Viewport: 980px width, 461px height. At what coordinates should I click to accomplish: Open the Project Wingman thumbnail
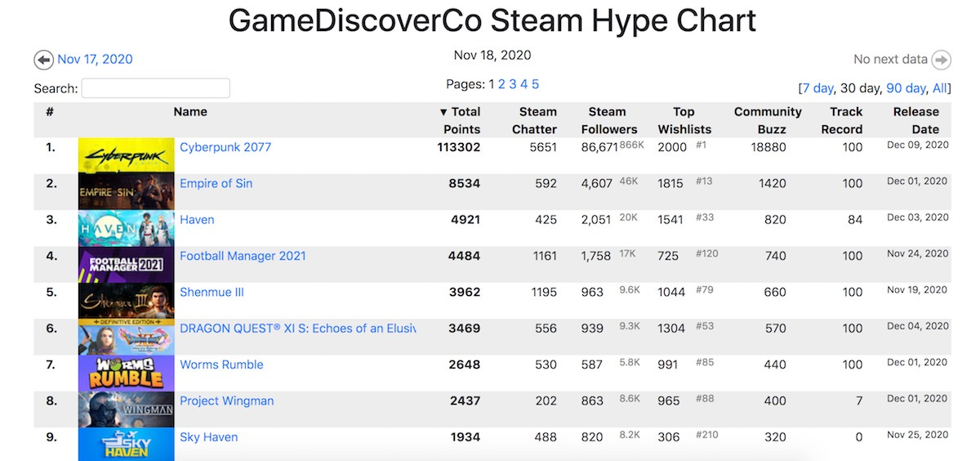[x=126, y=410]
